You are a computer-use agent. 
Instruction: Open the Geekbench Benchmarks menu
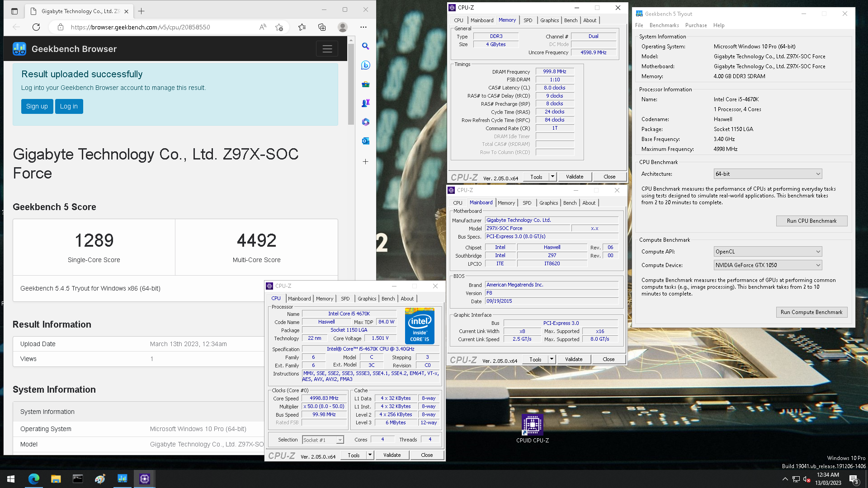point(664,25)
